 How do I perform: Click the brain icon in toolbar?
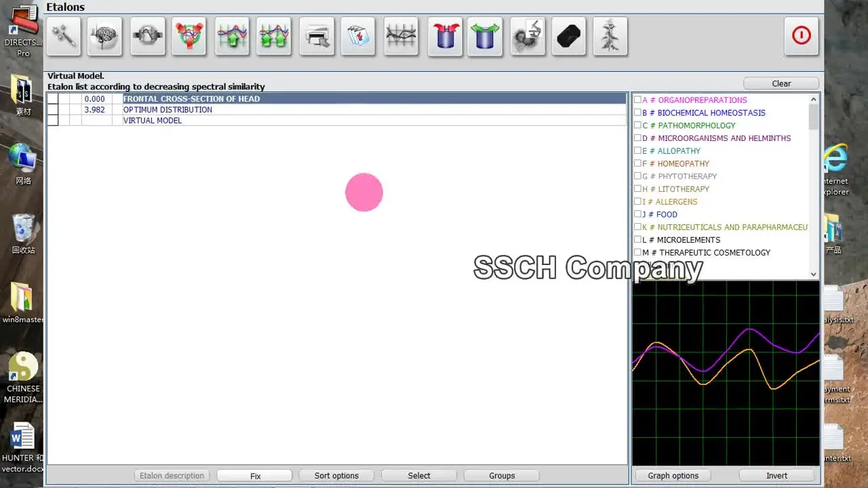[x=104, y=36]
